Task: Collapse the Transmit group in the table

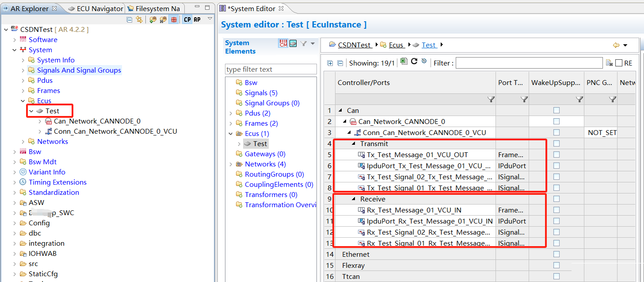Action: click(354, 144)
